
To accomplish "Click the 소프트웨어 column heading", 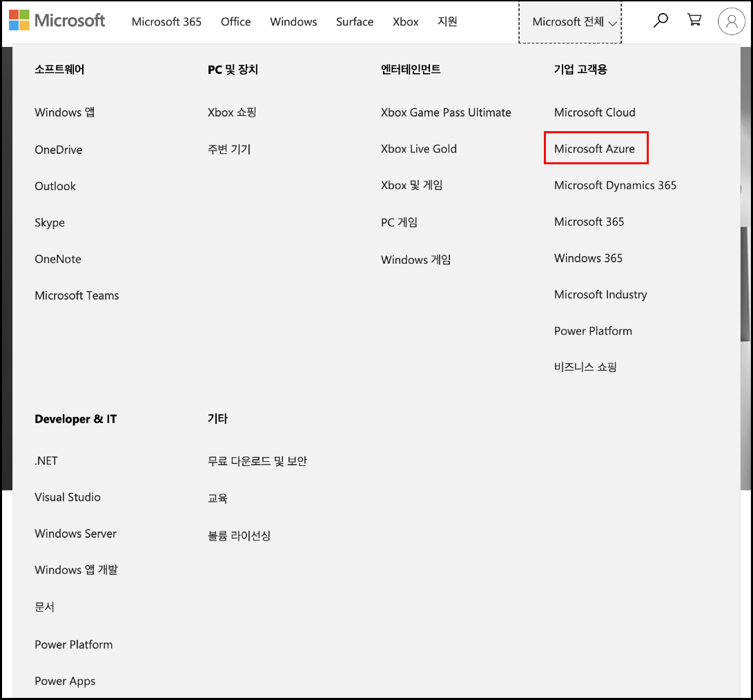I will point(59,69).
